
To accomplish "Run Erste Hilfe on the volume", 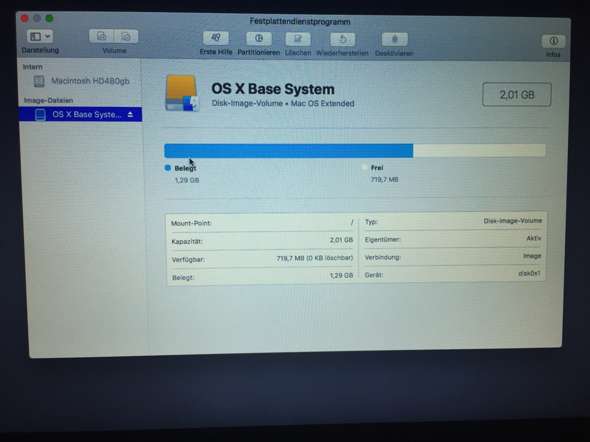I will point(216,38).
